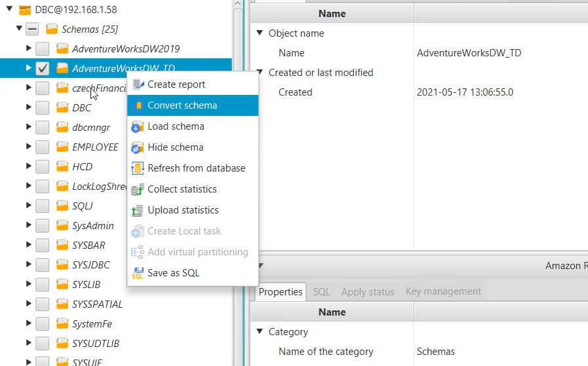Image resolution: width=588 pixels, height=366 pixels.
Task: Expand the SQLJ schema node
Action: [x=28, y=205]
